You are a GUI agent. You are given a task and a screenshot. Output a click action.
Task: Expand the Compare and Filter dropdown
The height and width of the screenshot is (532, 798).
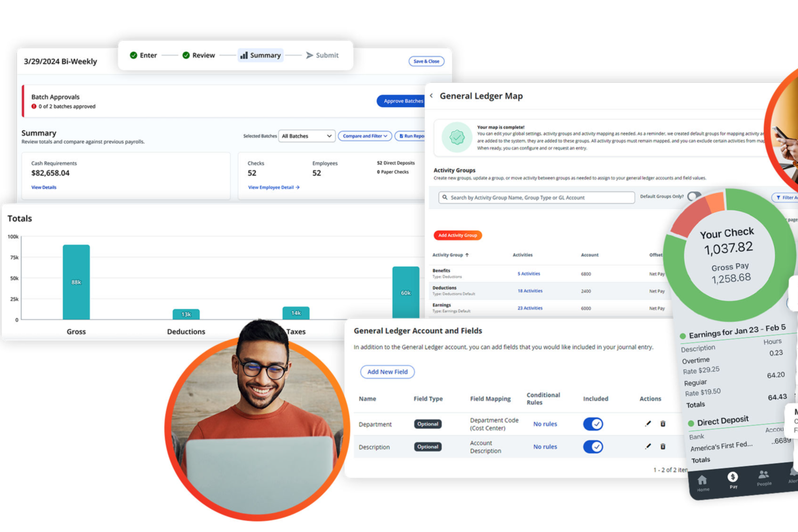364,136
